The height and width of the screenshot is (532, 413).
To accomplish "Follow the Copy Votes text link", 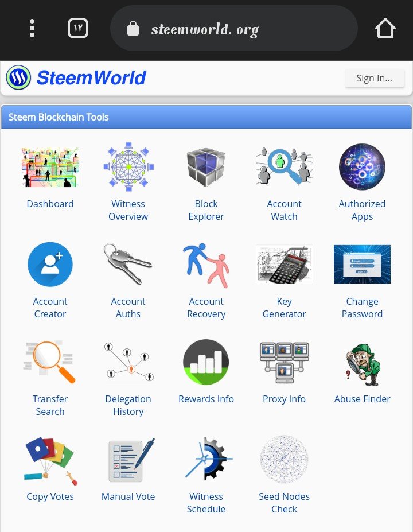I will [50, 497].
